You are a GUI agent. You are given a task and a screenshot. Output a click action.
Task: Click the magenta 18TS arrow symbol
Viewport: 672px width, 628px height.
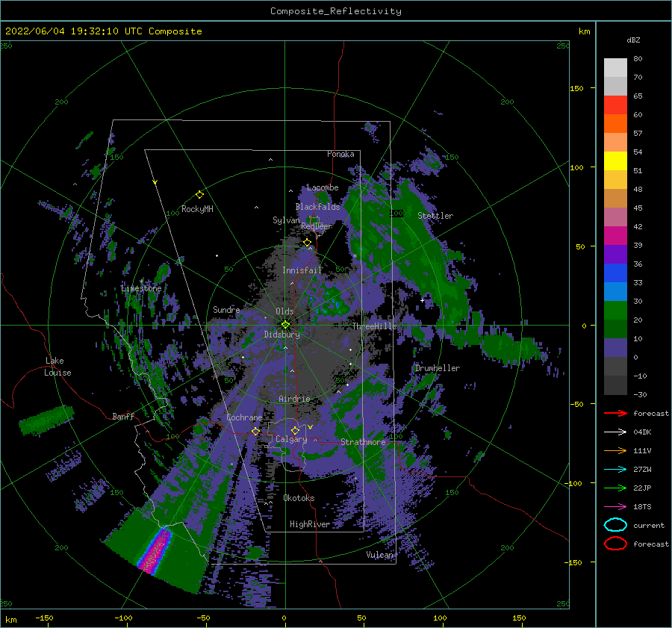click(615, 507)
